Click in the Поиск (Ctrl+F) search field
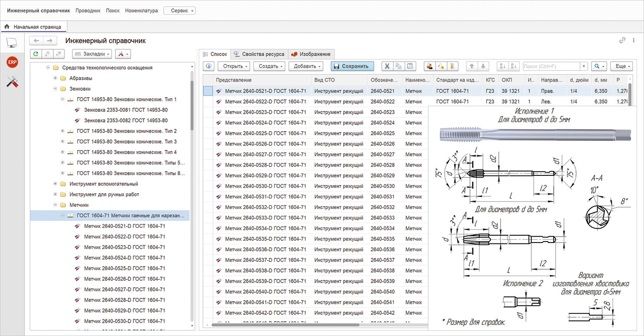Viewport: 644px width, 336px height. pyautogui.click(x=551, y=66)
